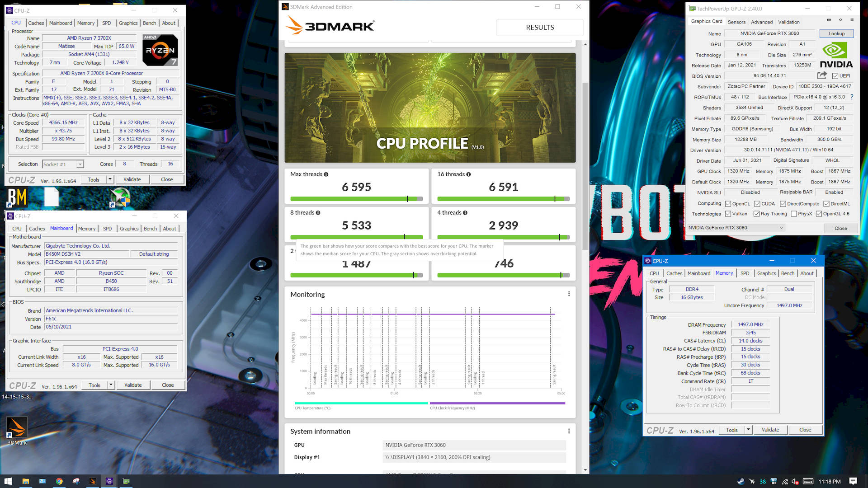Click the Ryzen logo in CPU-Z
868x488 pixels.
pyautogui.click(x=160, y=50)
